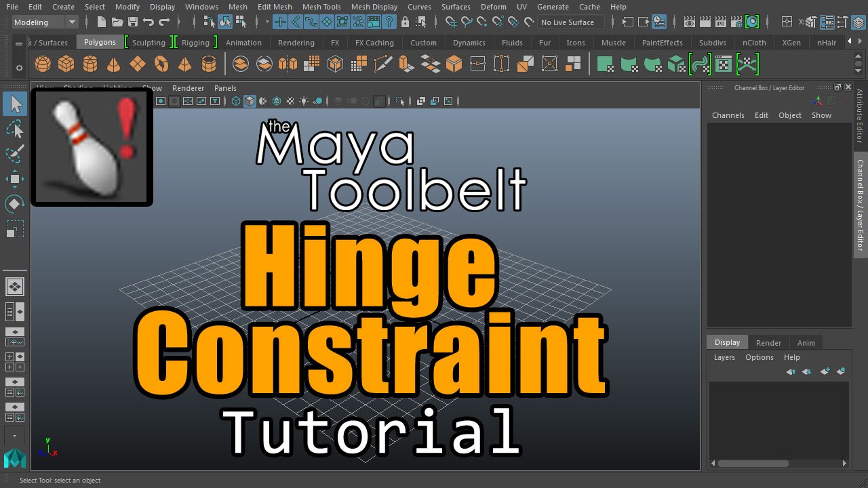Viewport: 868px width, 488px height.
Task: Activate the Select tool arrow in toolbox
Action: (x=15, y=104)
